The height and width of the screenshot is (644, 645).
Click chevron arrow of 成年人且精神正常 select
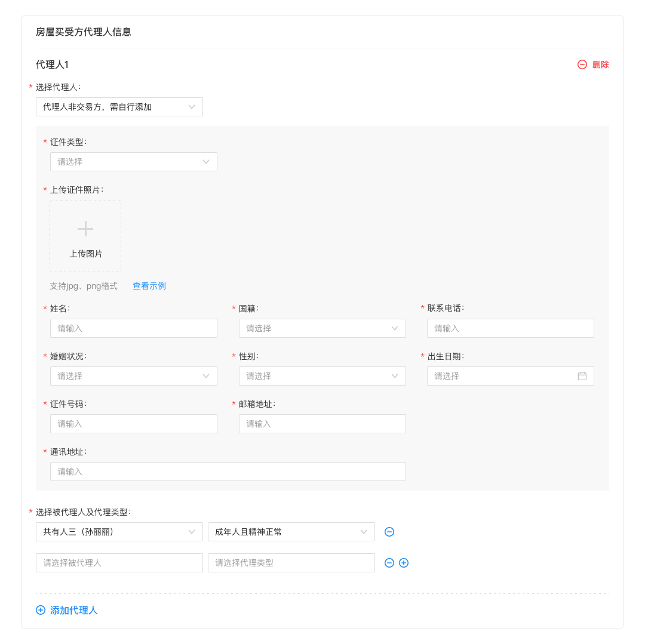click(363, 532)
